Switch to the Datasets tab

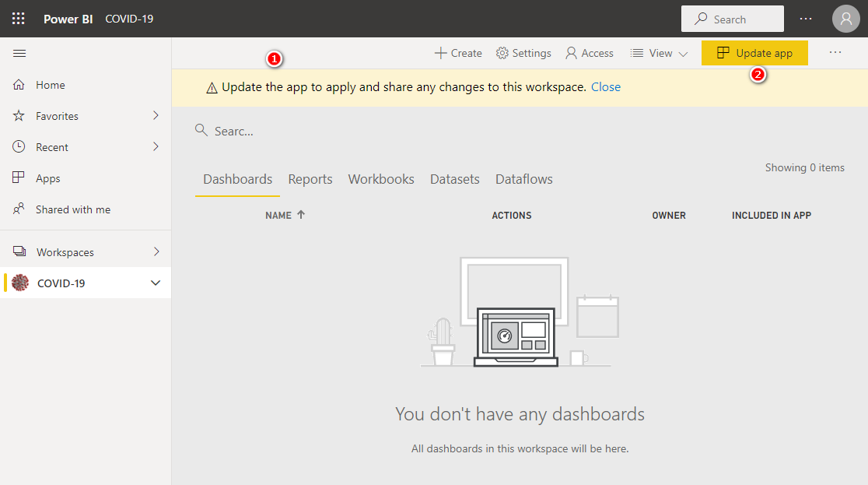[454, 179]
